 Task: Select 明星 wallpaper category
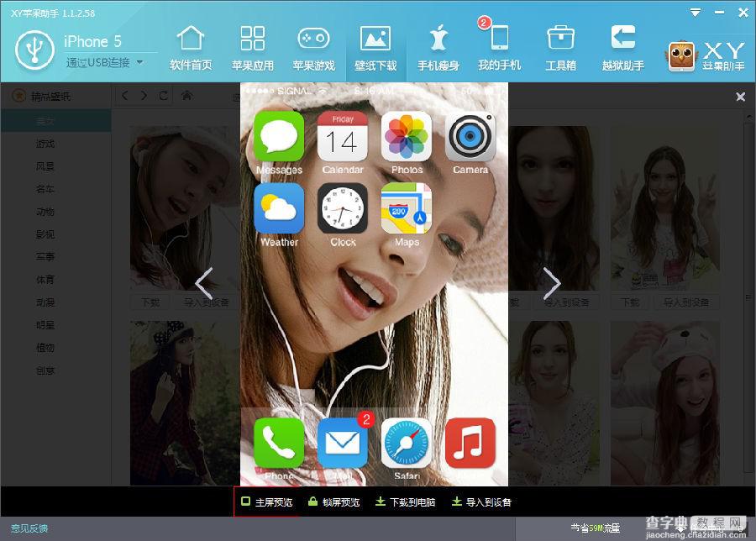[45, 325]
